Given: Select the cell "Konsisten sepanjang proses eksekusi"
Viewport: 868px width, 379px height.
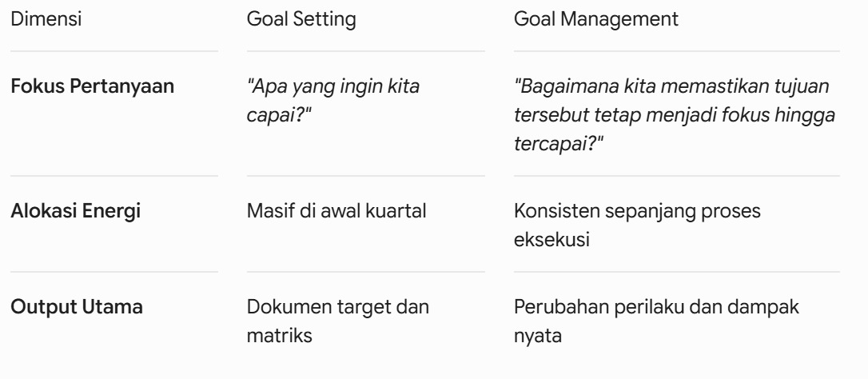Looking at the screenshot, I should coord(637,225).
